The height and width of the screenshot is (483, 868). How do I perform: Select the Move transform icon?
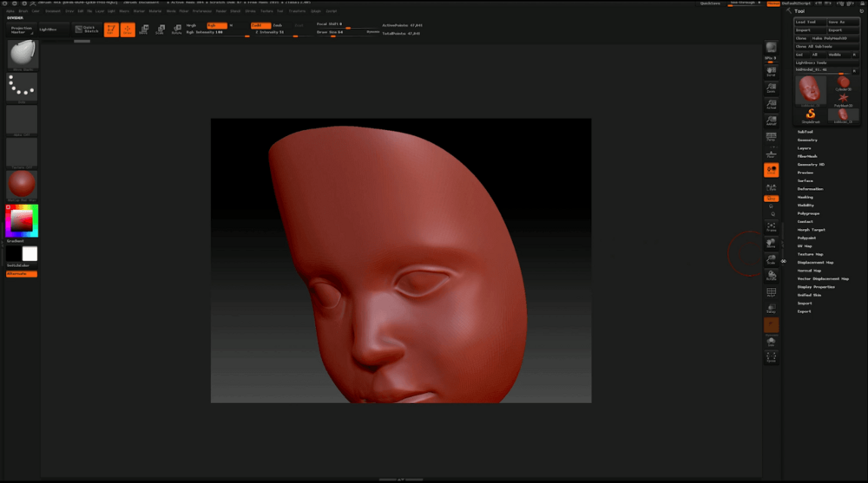coord(144,29)
